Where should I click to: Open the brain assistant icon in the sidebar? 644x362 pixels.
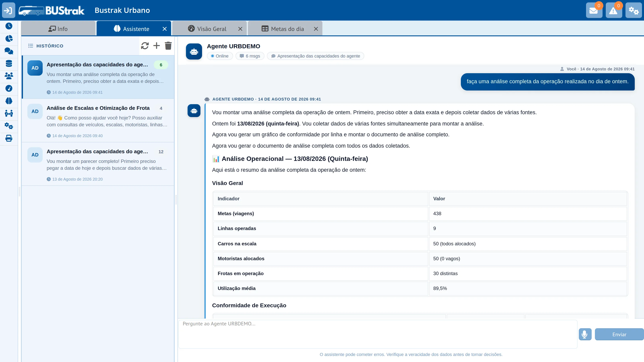(x=9, y=101)
